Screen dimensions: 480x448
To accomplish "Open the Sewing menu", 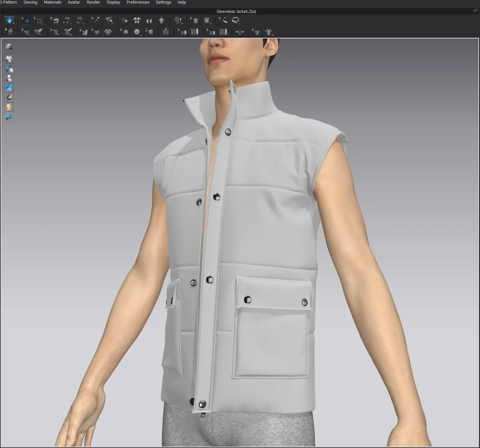I will (30, 3).
